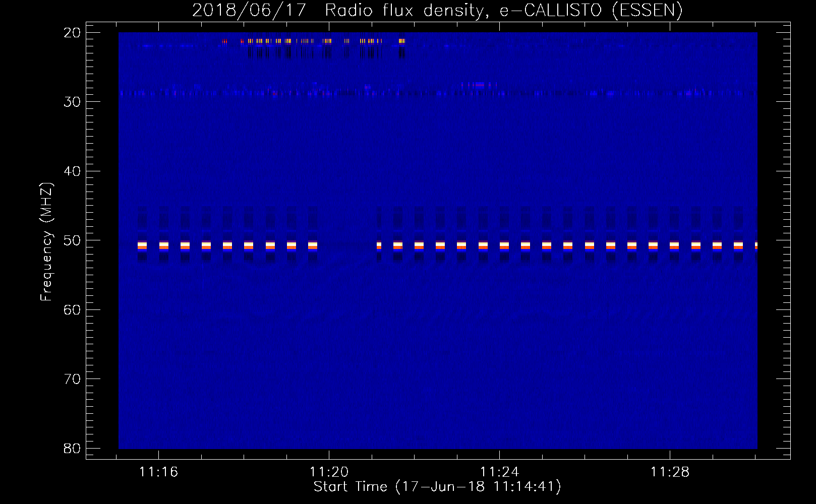This screenshot has width=816, height=504.
Task: Click the 70 frequency tick label
Action: [x=72, y=379]
